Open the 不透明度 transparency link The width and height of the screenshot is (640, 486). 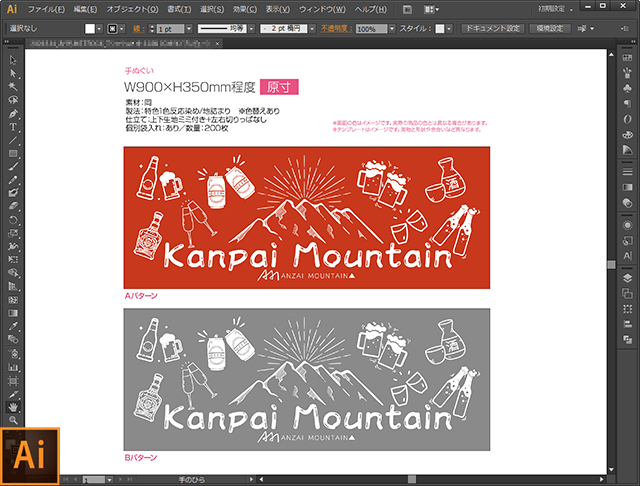[x=336, y=29]
